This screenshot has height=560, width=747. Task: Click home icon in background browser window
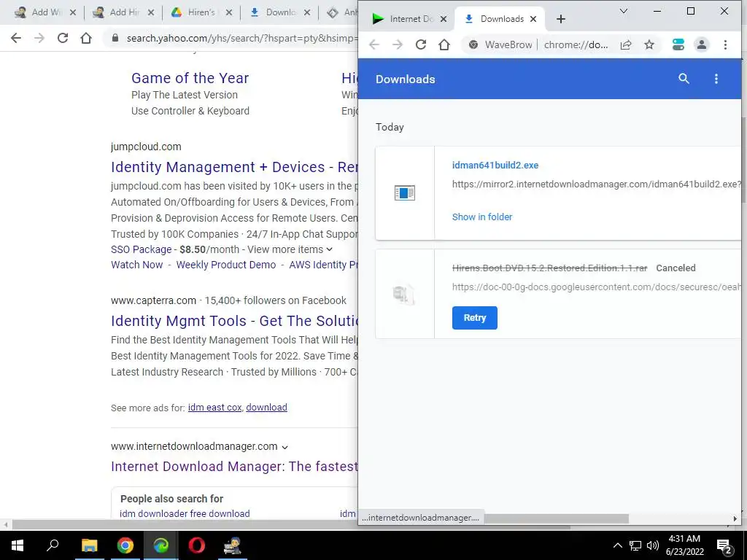(x=86, y=38)
